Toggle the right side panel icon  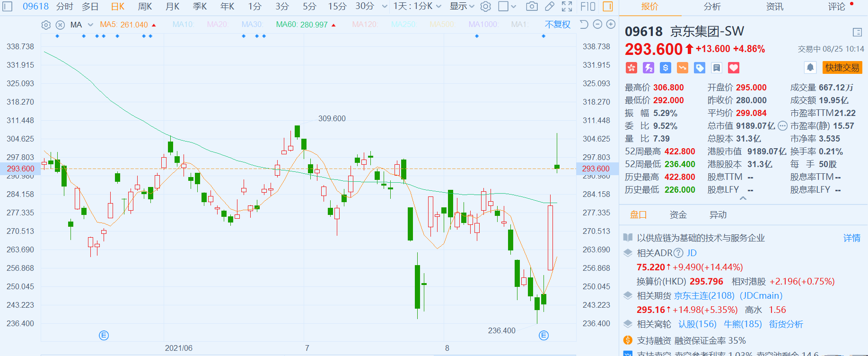[608, 7]
